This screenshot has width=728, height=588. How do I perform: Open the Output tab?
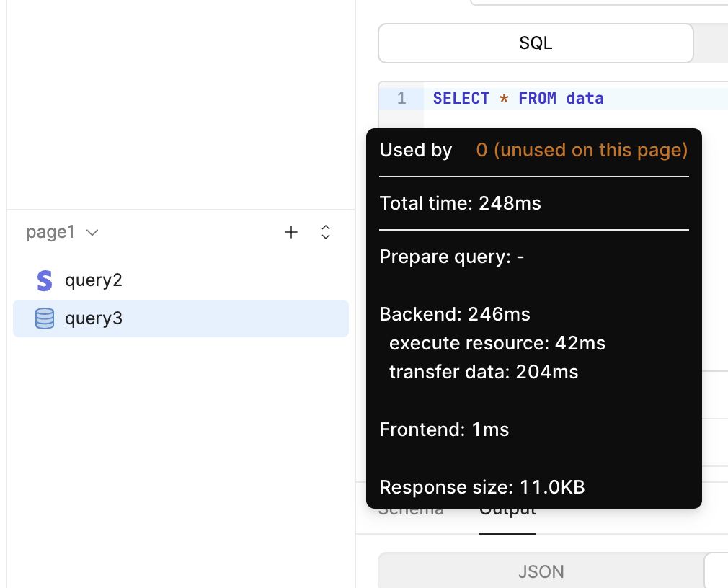pos(507,511)
